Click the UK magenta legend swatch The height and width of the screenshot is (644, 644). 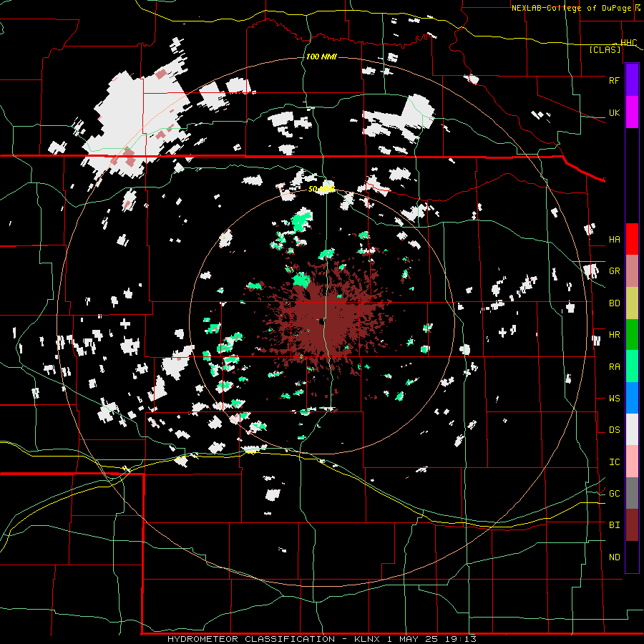632,112
